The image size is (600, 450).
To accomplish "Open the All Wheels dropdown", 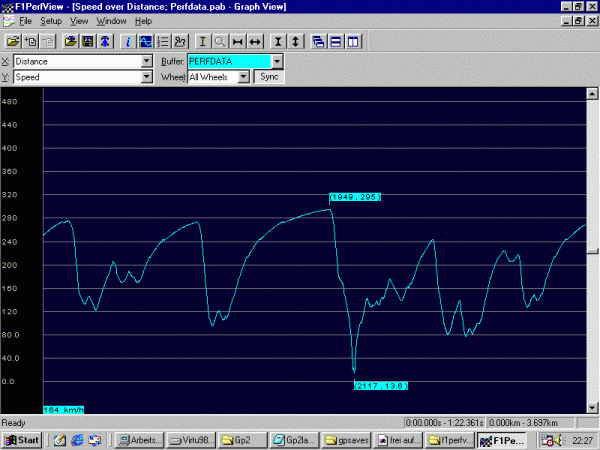I will pos(243,77).
